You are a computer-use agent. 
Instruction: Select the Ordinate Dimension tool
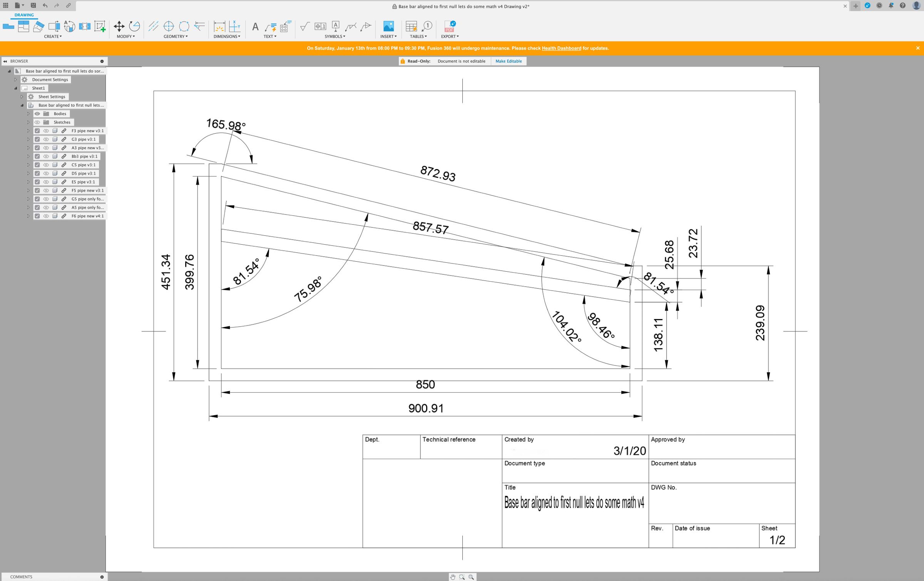point(234,26)
